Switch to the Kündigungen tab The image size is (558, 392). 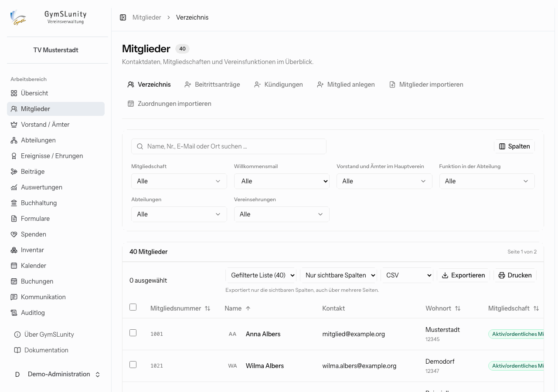coord(279,84)
